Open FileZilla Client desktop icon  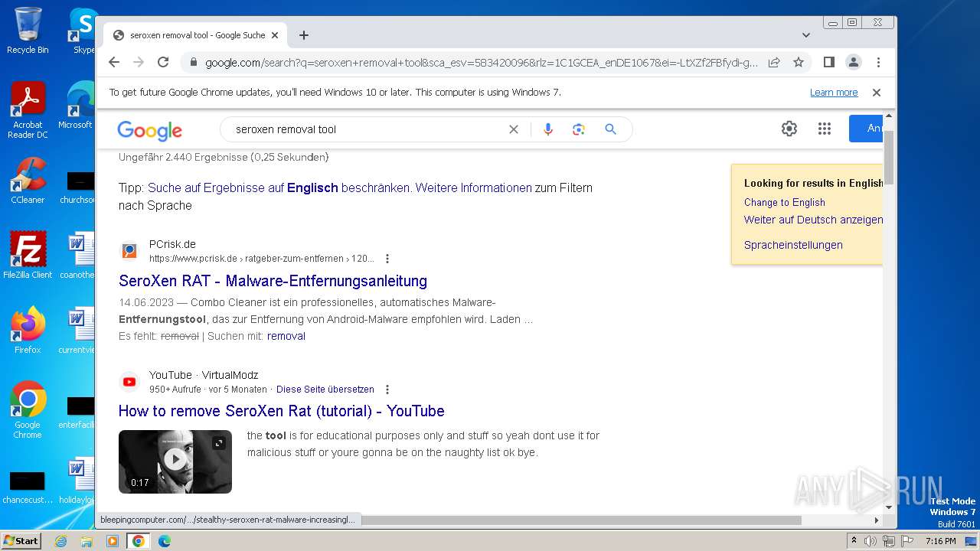[28, 256]
